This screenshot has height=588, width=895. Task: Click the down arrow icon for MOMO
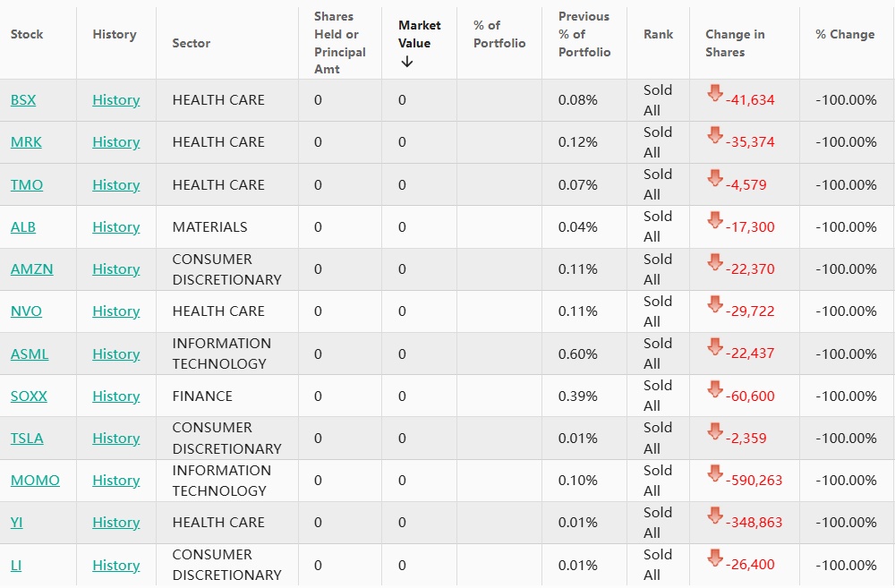(x=714, y=473)
